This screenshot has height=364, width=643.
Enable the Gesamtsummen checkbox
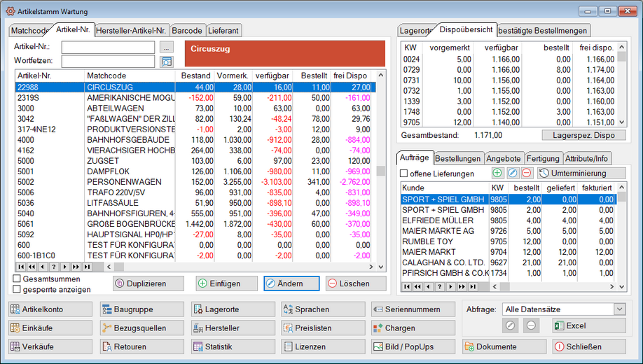pyautogui.click(x=18, y=279)
